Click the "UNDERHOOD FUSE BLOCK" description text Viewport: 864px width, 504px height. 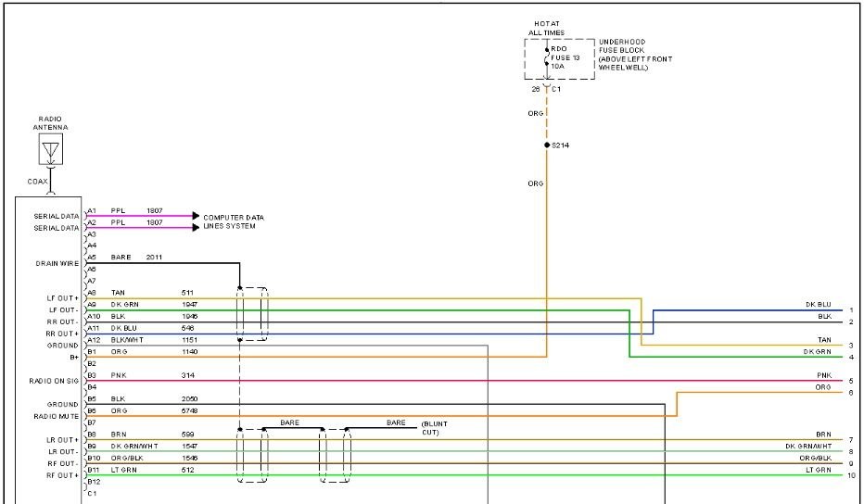pos(635,55)
